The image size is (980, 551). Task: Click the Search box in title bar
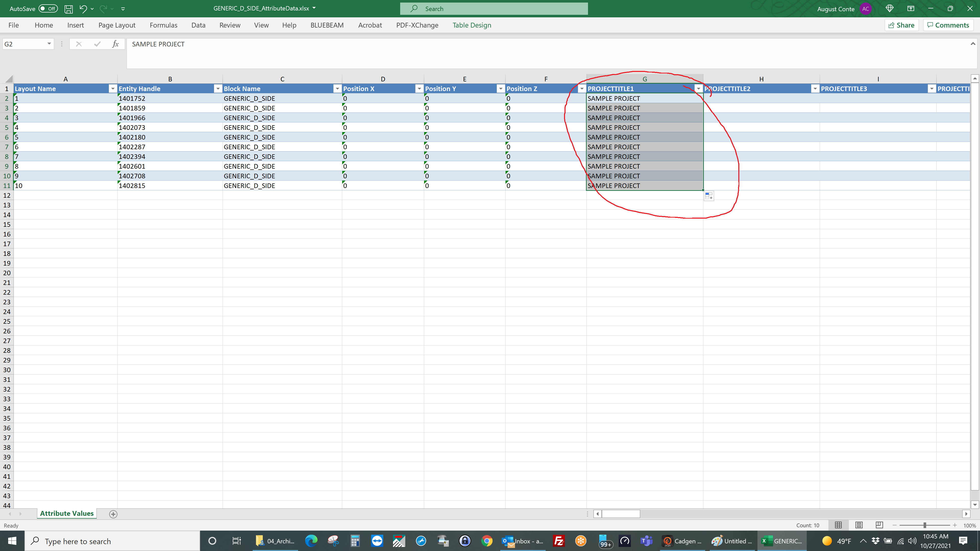494,8
